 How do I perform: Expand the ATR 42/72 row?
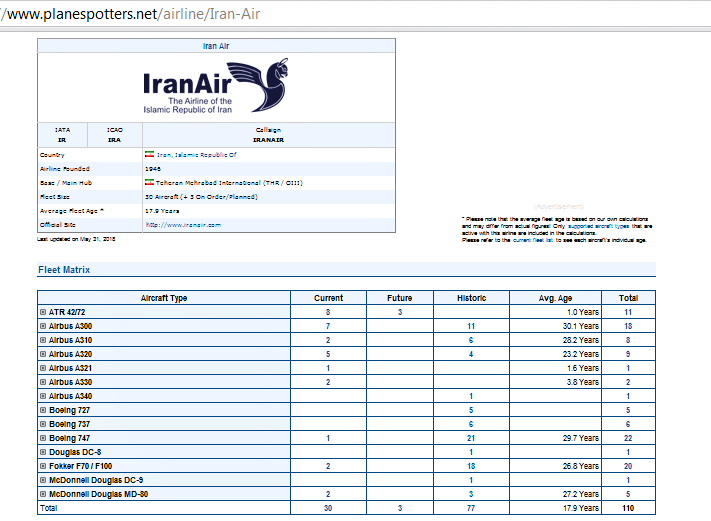click(x=43, y=312)
